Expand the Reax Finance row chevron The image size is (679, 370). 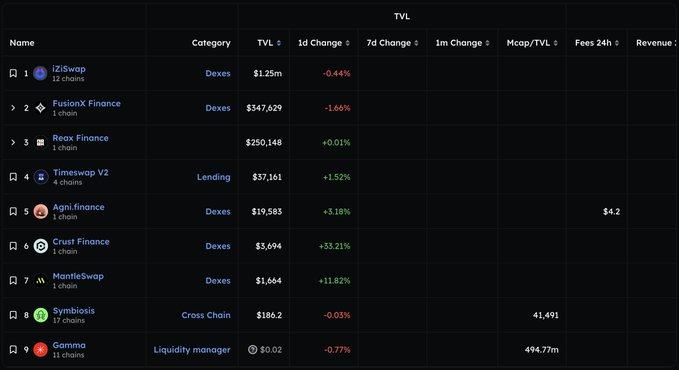pyautogui.click(x=13, y=143)
